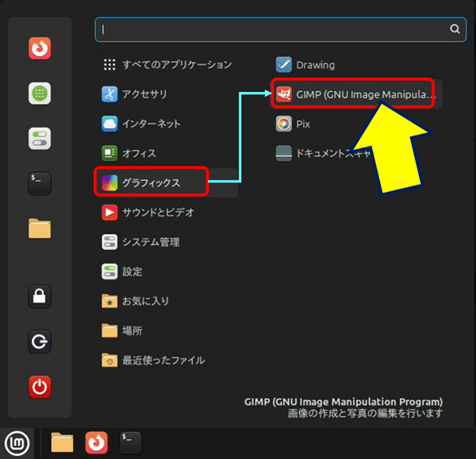The width and height of the screenshot is (476, 459).
Task: Open 最近使ったファイル category
Action: (167, 361)
